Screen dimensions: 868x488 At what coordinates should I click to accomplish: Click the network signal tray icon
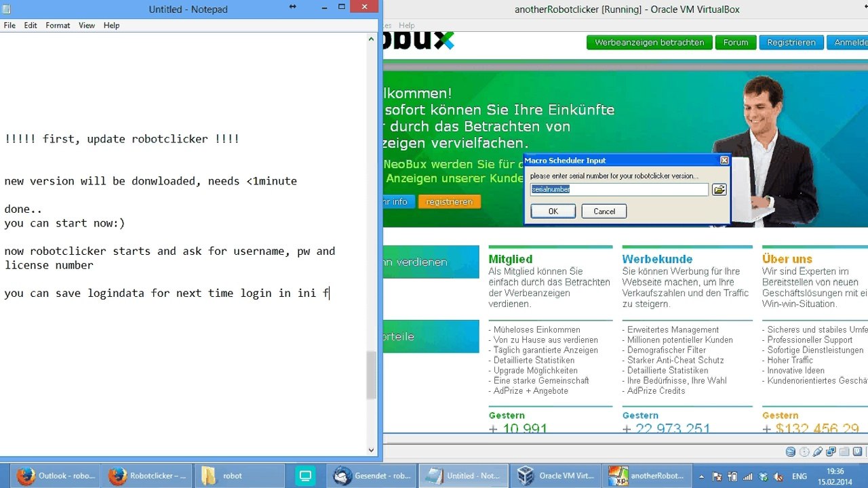point(747,476)
